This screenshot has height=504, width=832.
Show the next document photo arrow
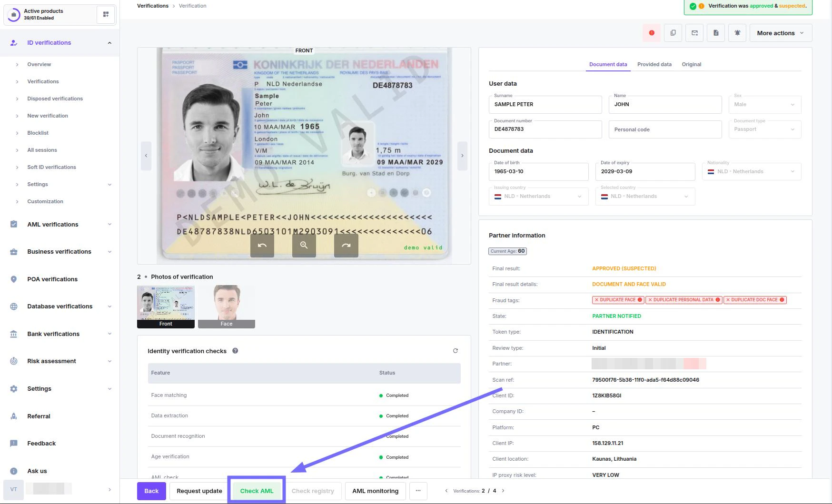click(462, 156)
